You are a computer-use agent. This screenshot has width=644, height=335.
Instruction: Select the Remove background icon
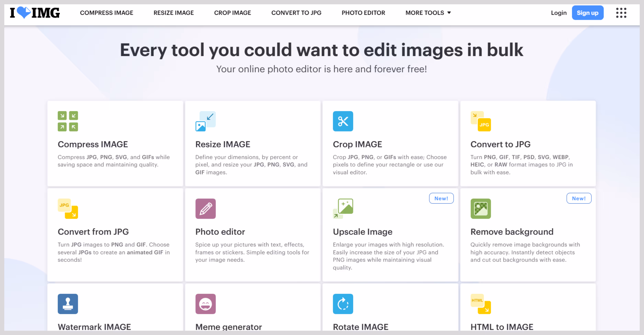[481, 209]
